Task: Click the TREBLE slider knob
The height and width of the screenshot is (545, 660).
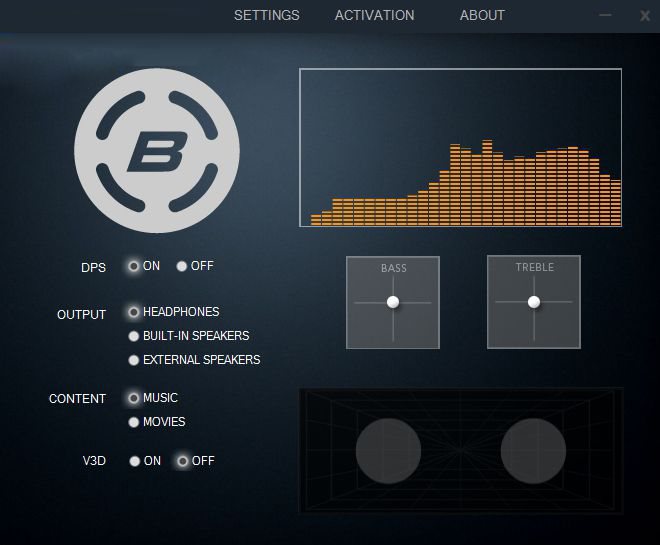Action: click(534, 302)
